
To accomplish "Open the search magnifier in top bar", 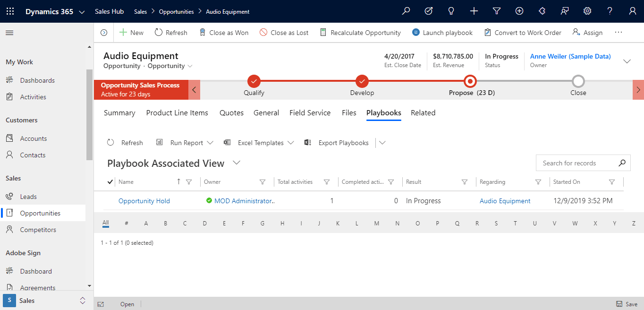I will [406, 11].
